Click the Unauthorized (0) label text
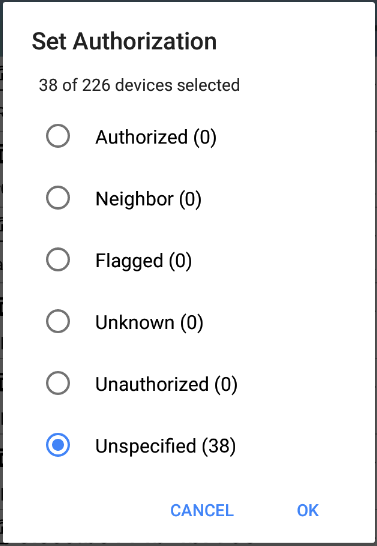This screenshot has height=546, width=377. (x=166, y=384)
